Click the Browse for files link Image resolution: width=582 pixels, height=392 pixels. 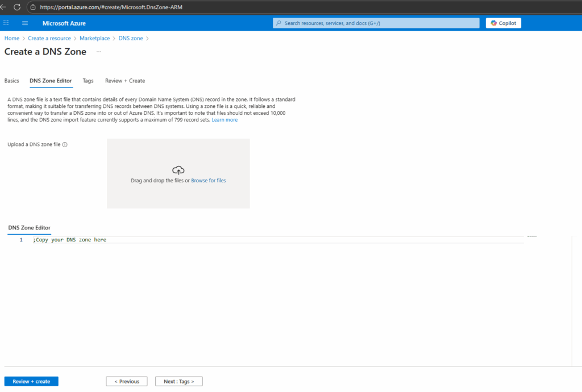tap(208, 181)
